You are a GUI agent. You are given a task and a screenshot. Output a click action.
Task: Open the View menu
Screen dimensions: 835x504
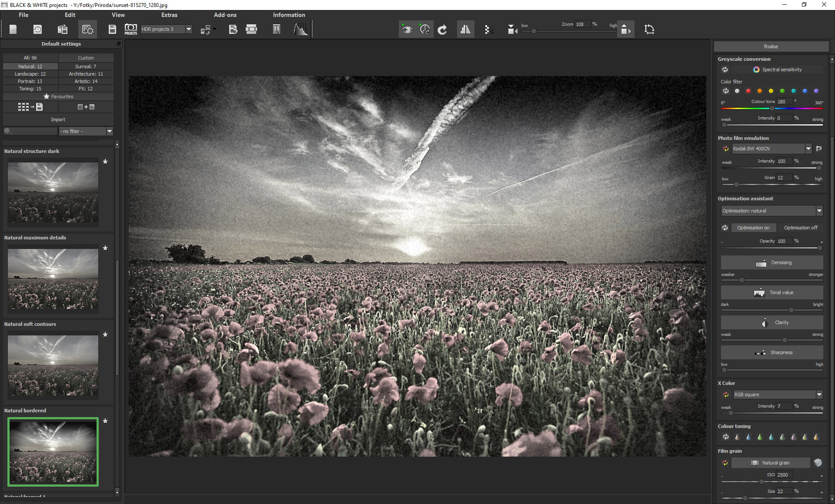tap(118, 15)
